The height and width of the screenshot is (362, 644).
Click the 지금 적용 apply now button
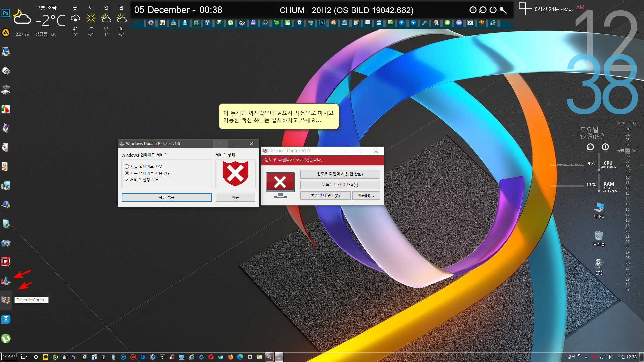pos(166,197)
